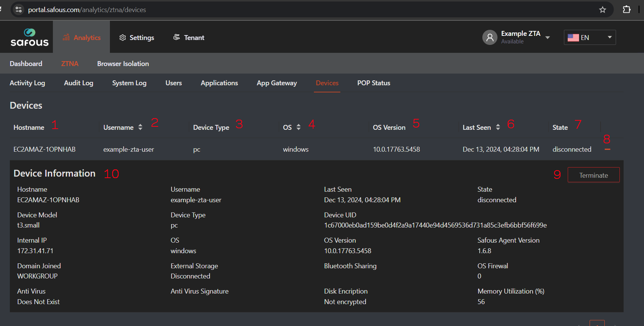Viewport: 644px width, 326px height.
Task: Open the EN language dropdown
Action: tap(590, 37)
